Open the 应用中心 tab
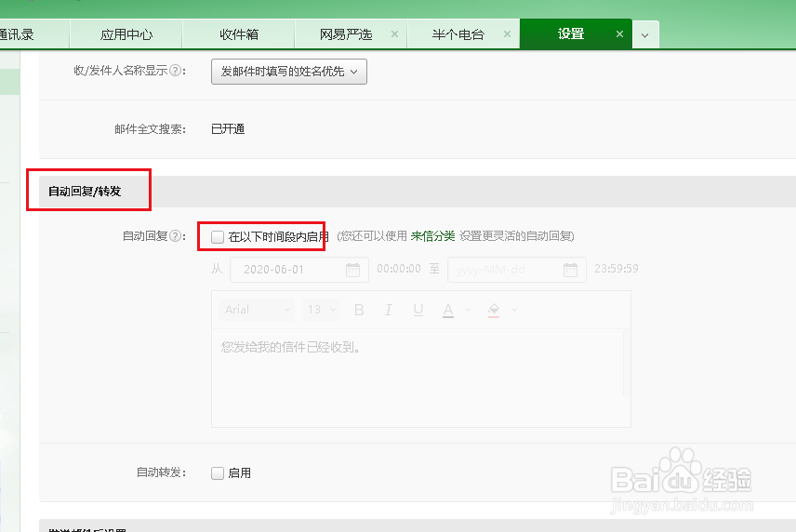This screenshot has width=796, height=532. pos(126,34)
